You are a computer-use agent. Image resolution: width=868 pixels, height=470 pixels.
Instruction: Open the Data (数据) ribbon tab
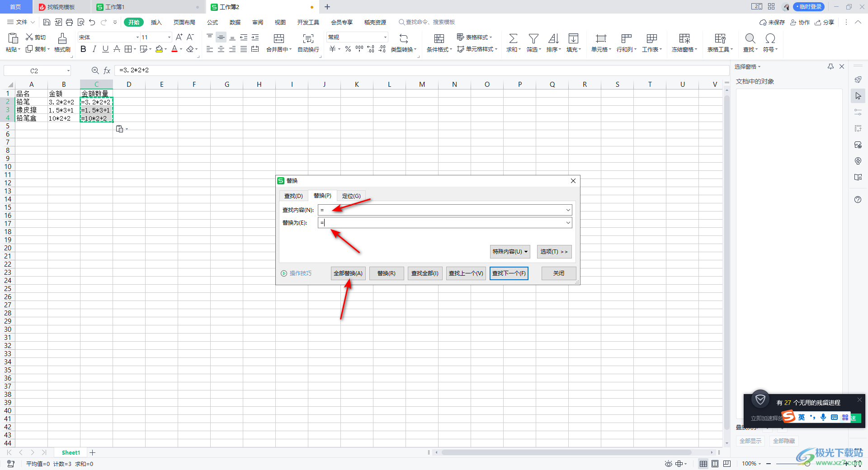(x=235, y=22)
